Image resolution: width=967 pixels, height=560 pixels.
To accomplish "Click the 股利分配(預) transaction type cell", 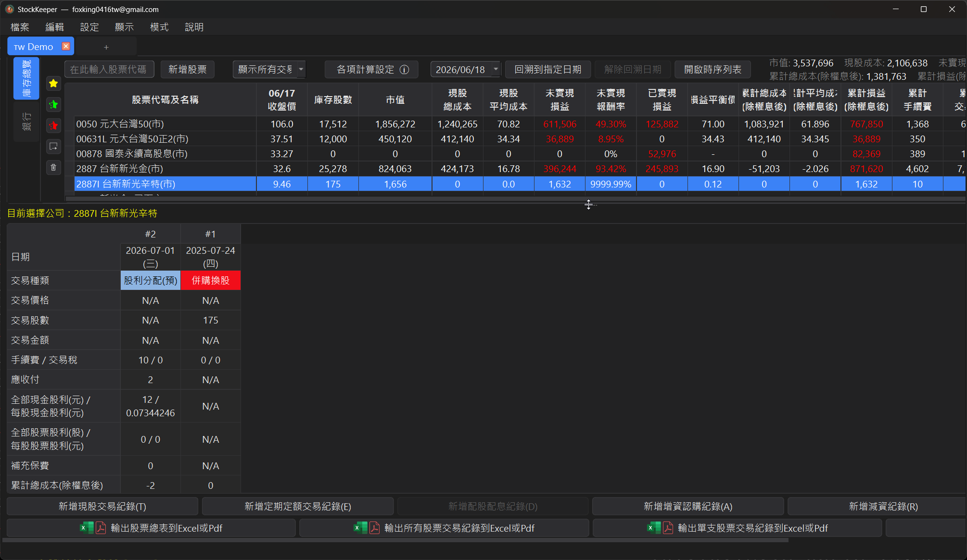I will [150, 280].
